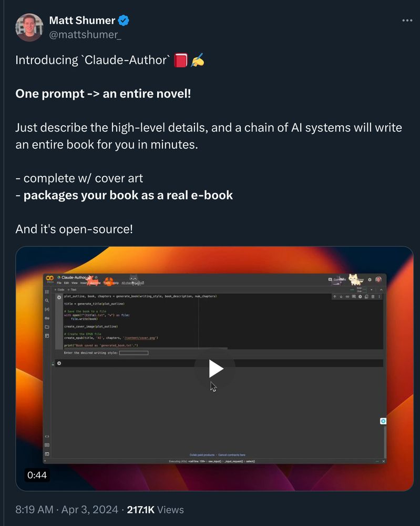
Task: Play the embedded video
Action: 215,369
